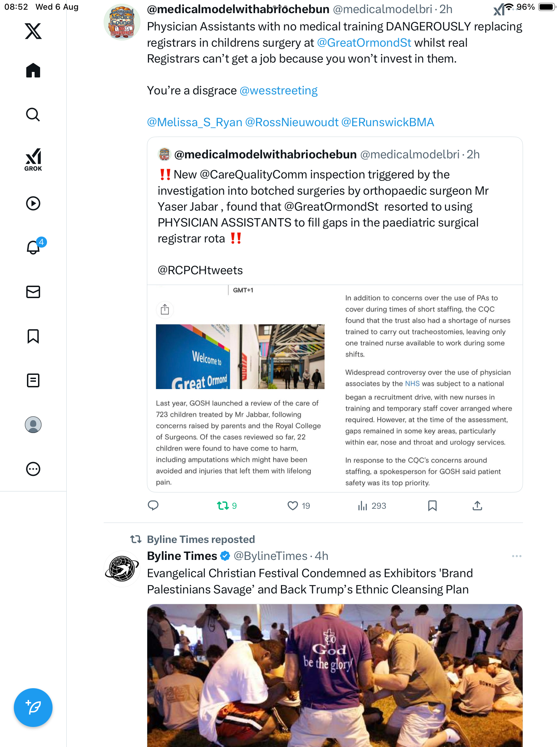560x747 pixels.
Task: Bookmark the physician assistants post
Action: [x=432, y=506]
